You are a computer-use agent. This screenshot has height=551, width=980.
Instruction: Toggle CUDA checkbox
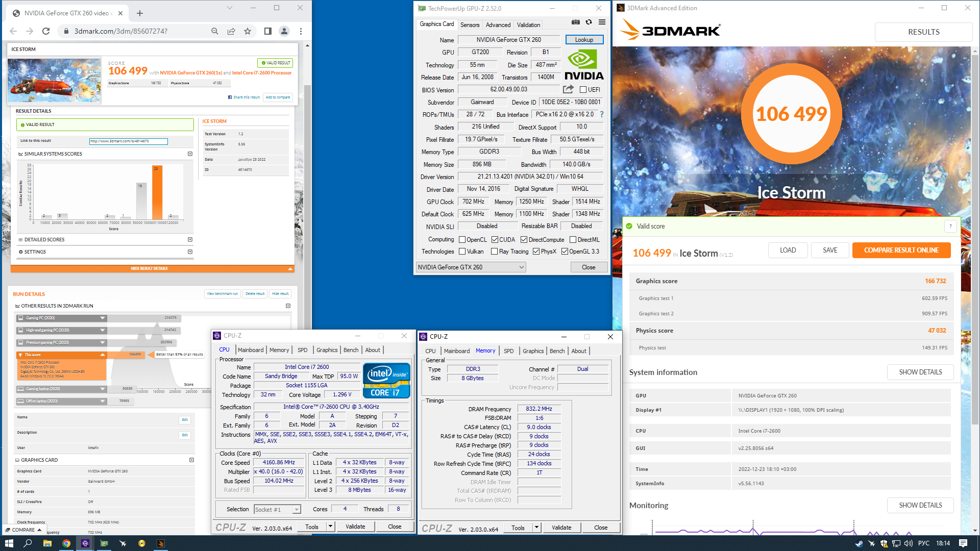[x=495, y=239]
